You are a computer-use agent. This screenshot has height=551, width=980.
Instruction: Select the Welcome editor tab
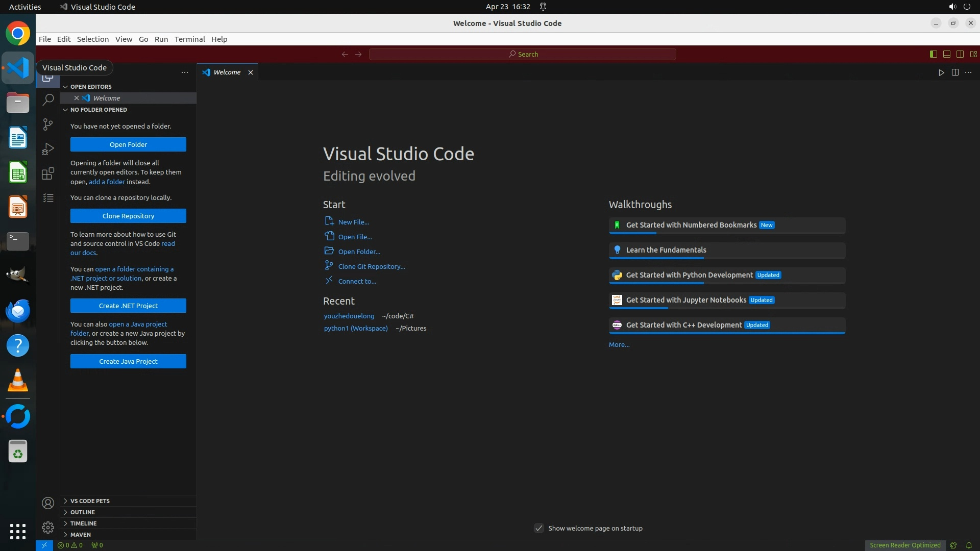[227, 72]
